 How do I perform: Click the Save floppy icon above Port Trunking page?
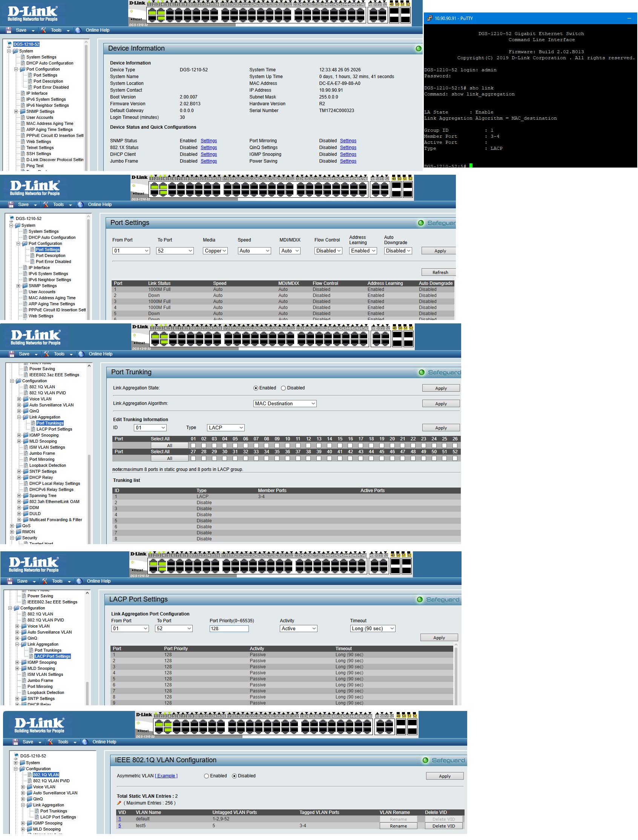click(x=12, y=354)
